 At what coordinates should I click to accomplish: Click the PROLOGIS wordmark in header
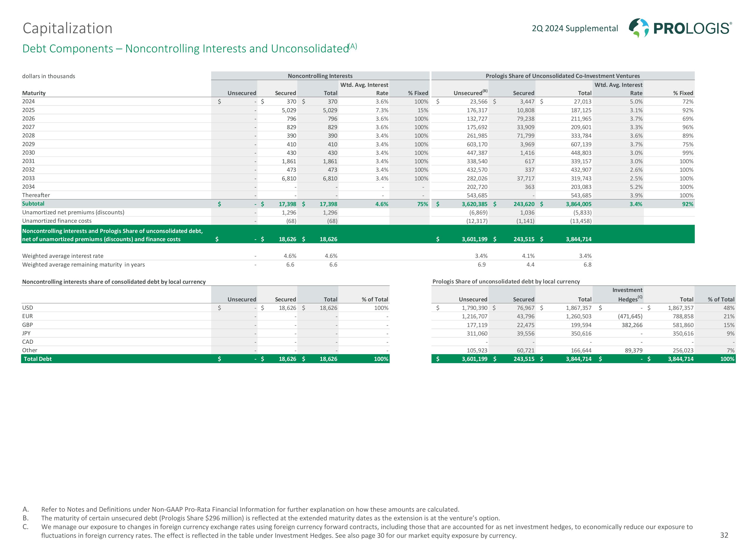[x=692, y=29]
